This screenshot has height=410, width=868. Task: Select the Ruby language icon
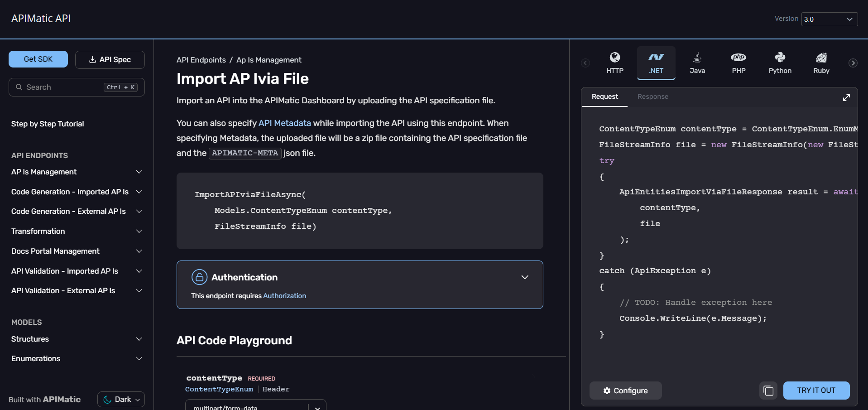[x=821, y=63]
